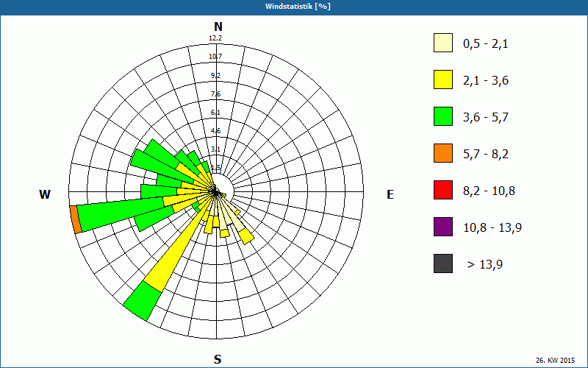Click the 6,1 radial axis value

click(x=215, y=113)
